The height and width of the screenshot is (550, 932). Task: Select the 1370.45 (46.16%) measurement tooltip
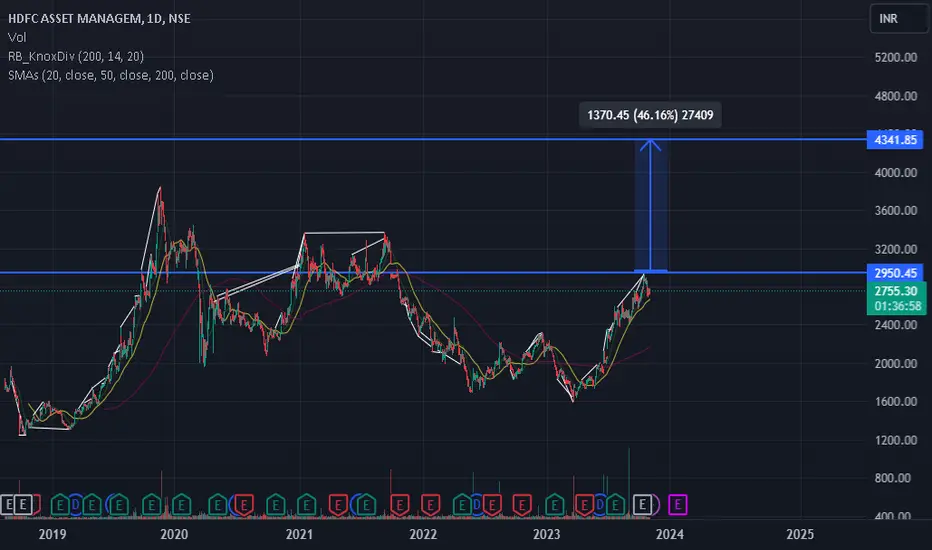point(650,115)
